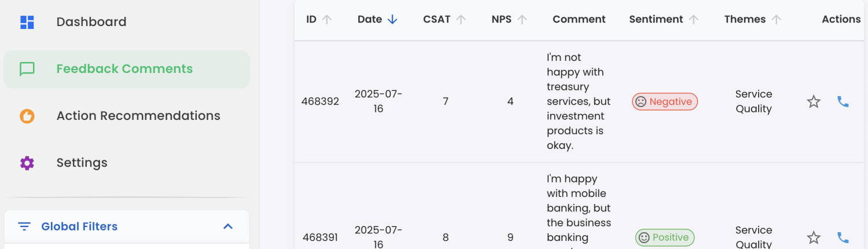Image resolution: width=868 pixels, height=249 pixels.
Task: Go to Action Recommendations
Action: click(x=138, y=116)
